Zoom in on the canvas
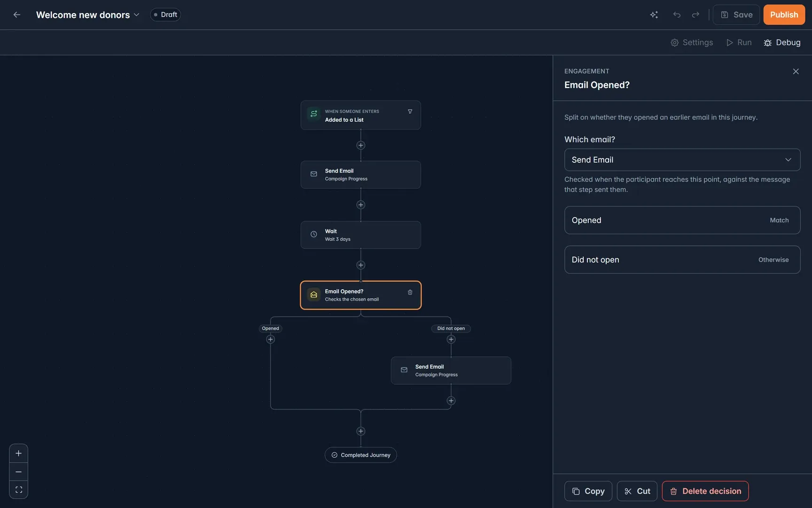812x508 pixels. (x=18, y=453)
